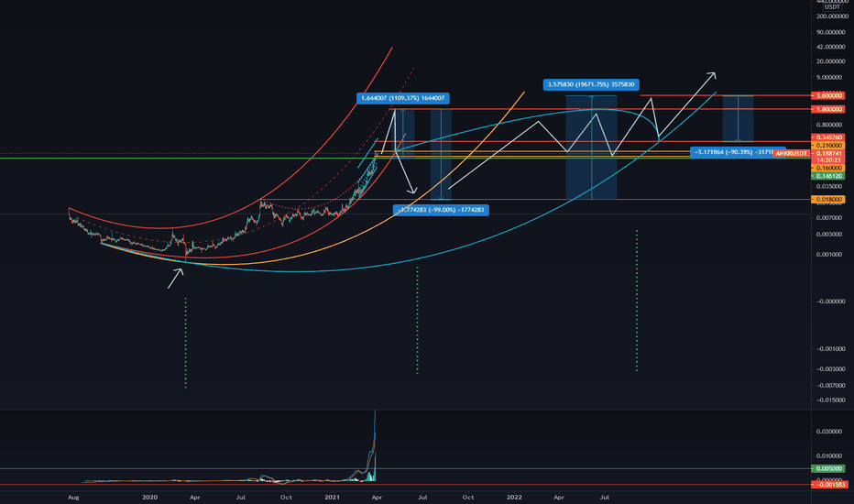Click the 0.146120 green price label
854x504 pixels.
pyautogui.click(x=827, y=176)
